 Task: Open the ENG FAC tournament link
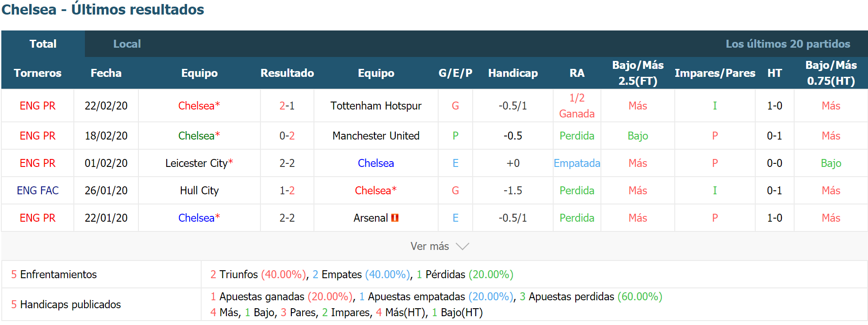pos(38,191)
